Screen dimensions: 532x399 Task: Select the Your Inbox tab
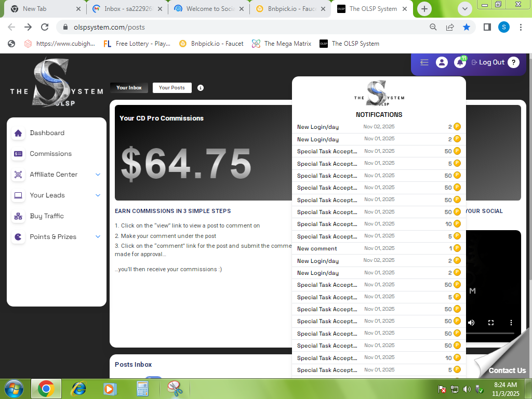[x=129, y=88]
